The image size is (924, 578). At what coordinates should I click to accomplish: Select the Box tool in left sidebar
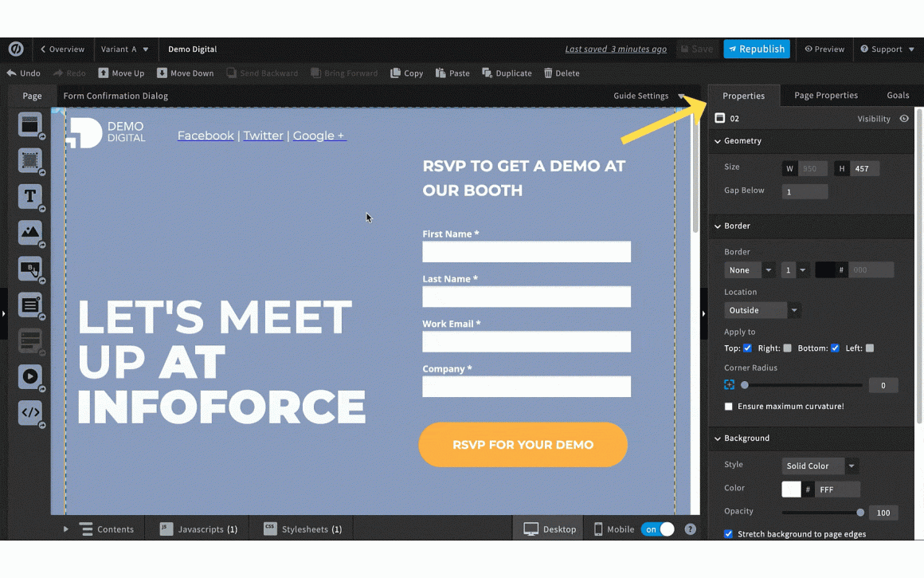(29, 160)
